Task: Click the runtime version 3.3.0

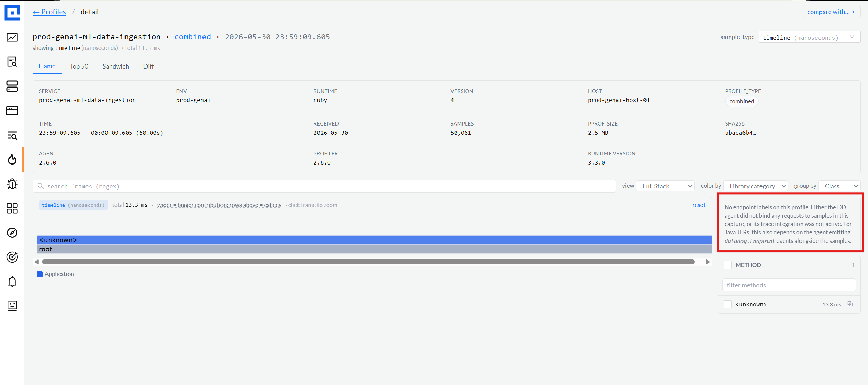Action: (596, 162)
